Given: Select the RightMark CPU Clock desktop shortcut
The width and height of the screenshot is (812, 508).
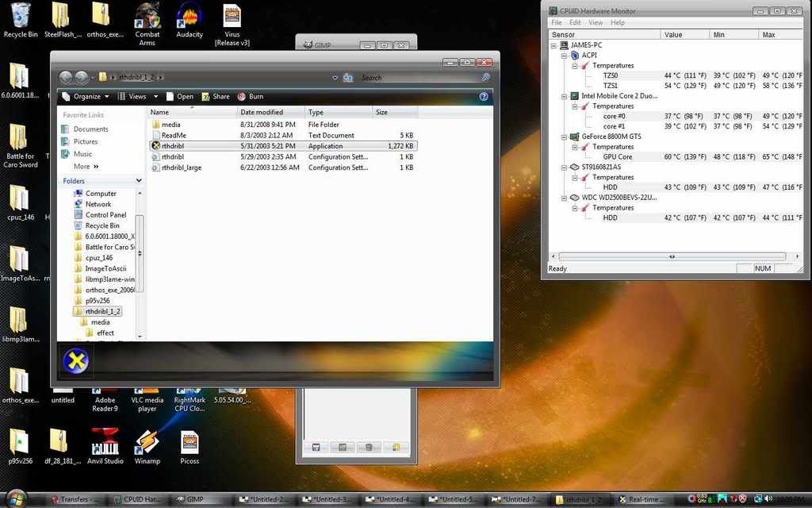Looking at the screenshot, I should pyautogui.click(x=190, y=401).
